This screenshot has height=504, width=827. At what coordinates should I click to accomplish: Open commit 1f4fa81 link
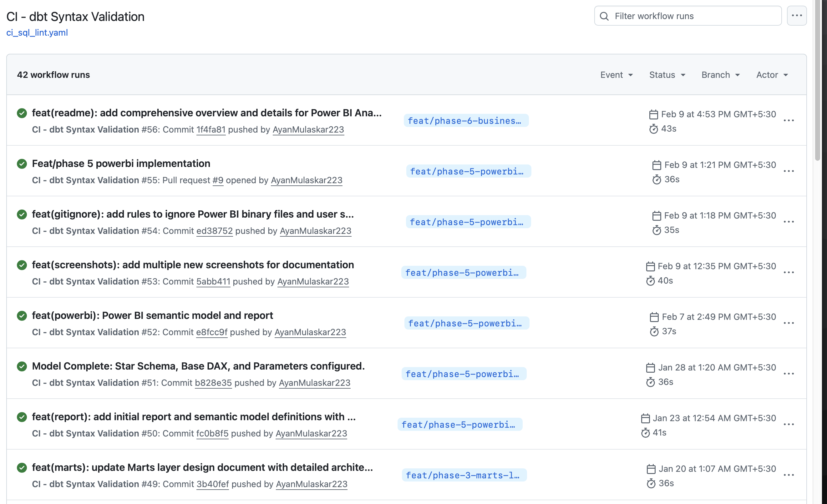click(211, 129)
